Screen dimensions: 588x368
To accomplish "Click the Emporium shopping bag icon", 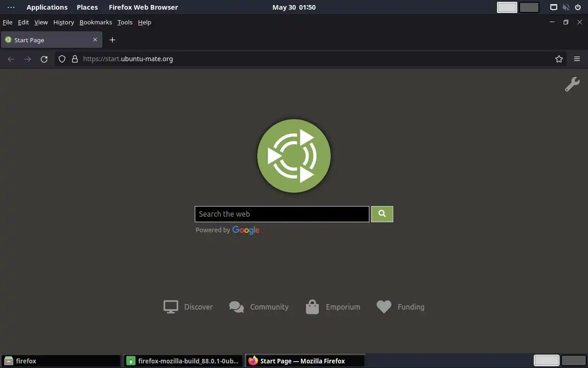I will click(x=312, y=307).
